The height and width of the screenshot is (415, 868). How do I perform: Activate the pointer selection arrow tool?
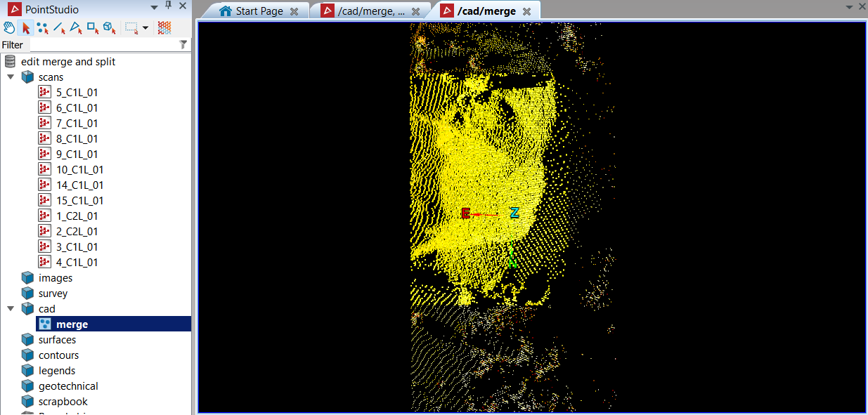[26, 28]
